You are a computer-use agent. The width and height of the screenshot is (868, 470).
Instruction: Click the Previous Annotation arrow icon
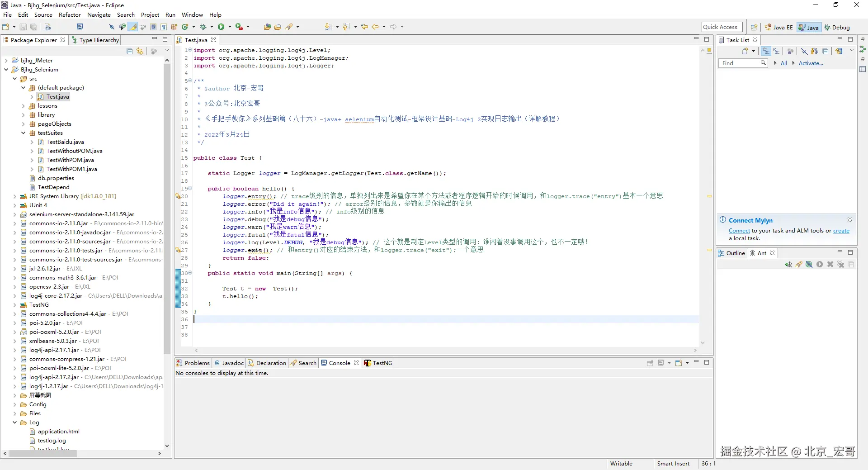(346, 27)
